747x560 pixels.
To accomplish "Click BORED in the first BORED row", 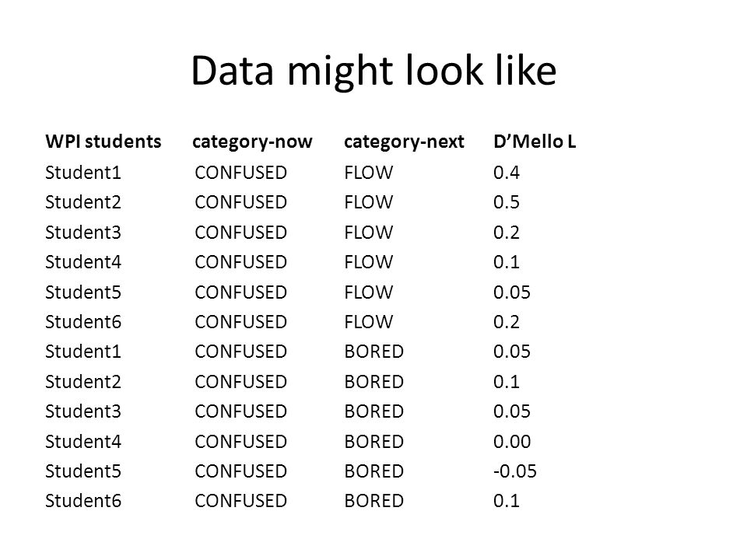I will tap(374, 352).
